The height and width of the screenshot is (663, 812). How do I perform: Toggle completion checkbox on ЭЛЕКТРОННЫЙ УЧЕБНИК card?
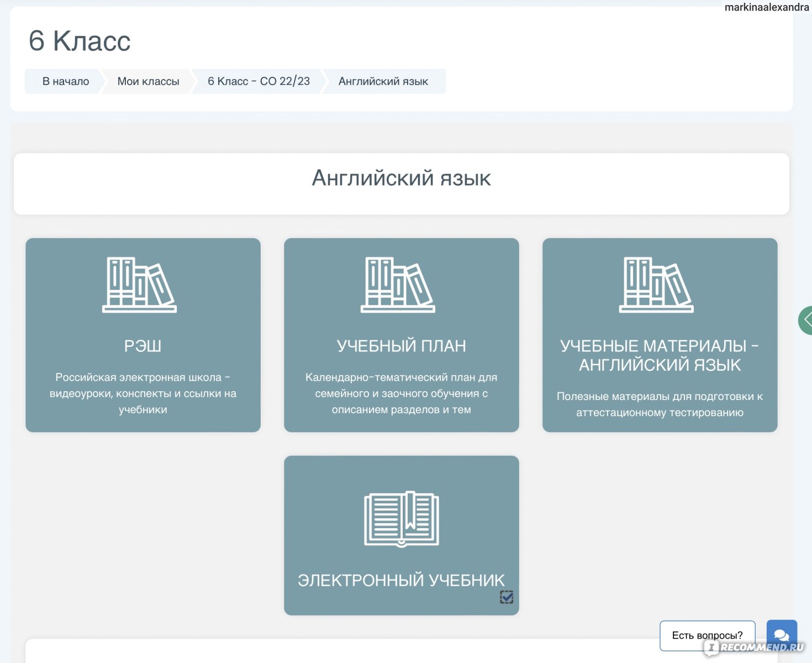pos(507,597)
